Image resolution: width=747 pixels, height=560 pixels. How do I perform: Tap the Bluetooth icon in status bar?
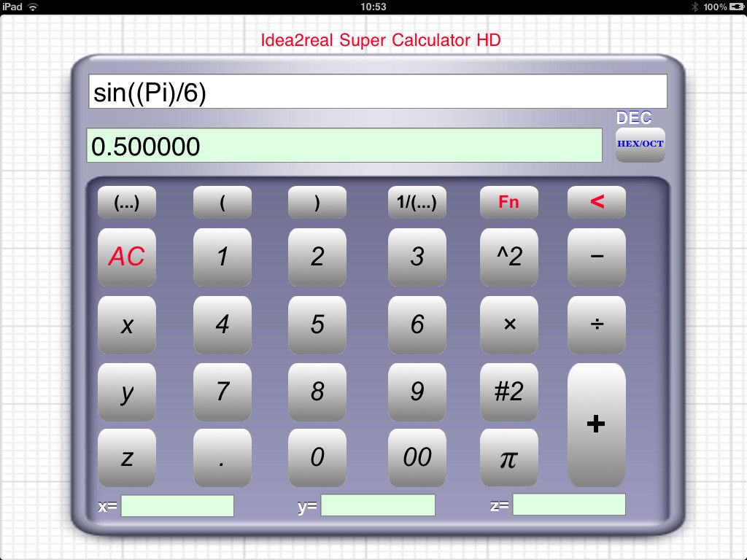pyautogui.click(x=694, y=7)
